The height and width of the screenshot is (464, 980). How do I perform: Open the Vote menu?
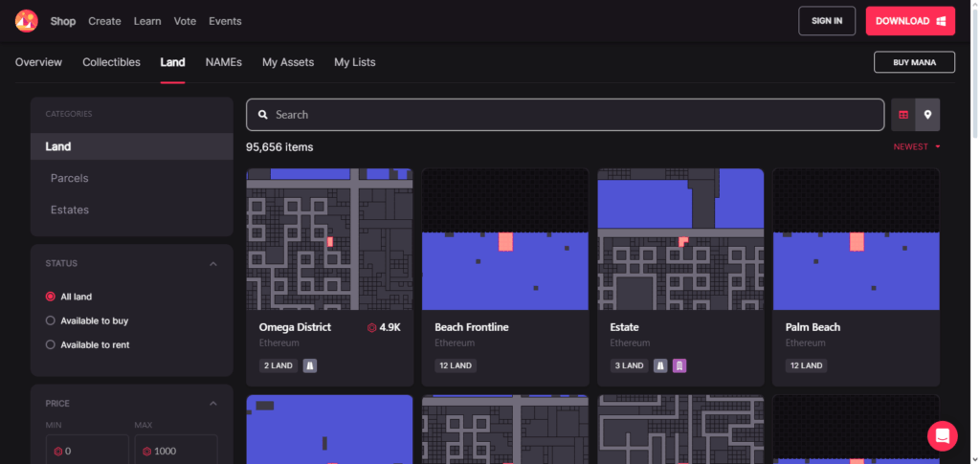185,21
